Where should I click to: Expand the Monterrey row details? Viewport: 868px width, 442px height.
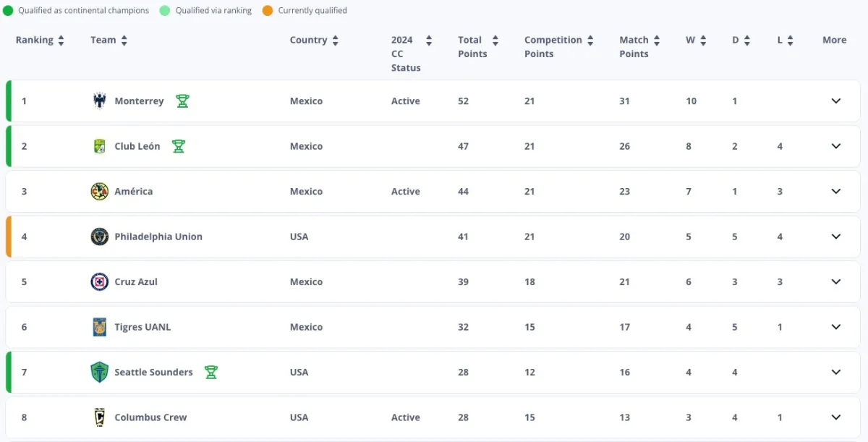836,101
